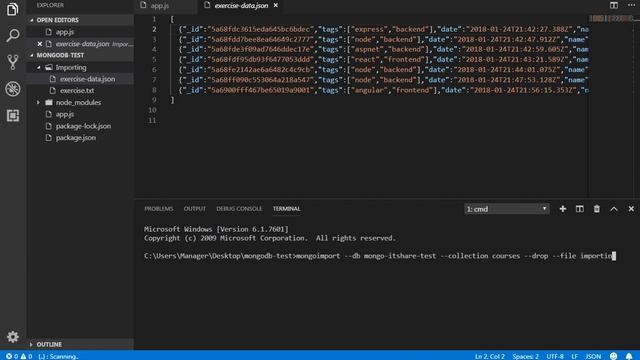640x360 pixels.
Task: Open package.json file
Action: tap(80, 138)
